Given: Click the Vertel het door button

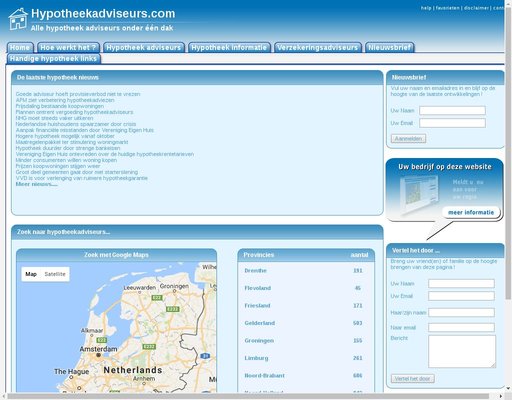Looking at the screenshot, I should [x=412, y=379].
